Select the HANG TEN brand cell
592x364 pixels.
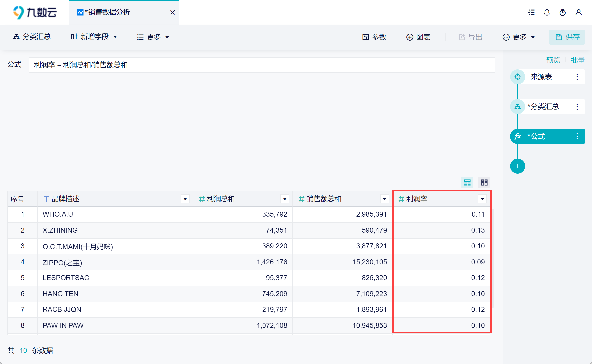115,294
